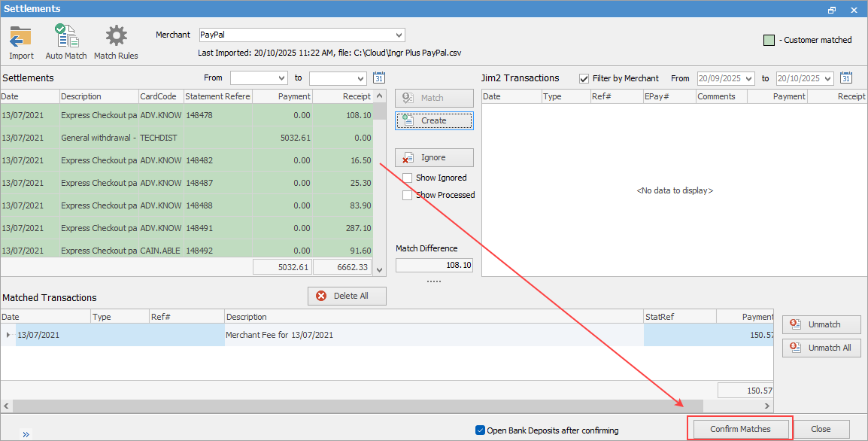The height and width of the screenshot is (441, 868).
Task: Open Match Rules gear icon
Action: coord(116,37)
